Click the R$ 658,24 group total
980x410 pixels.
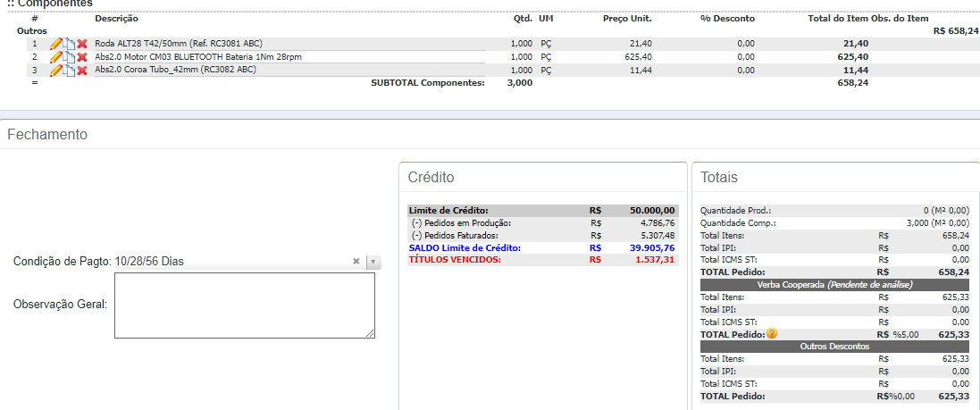point(956,30)
